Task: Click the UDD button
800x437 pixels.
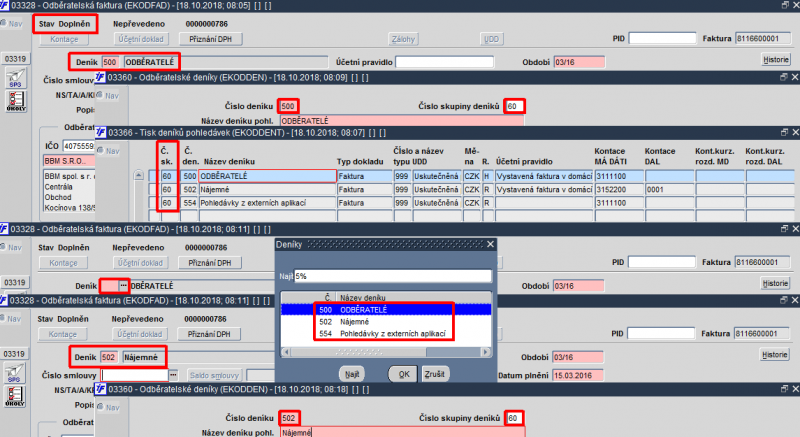Action: click(x=491, y=39)
